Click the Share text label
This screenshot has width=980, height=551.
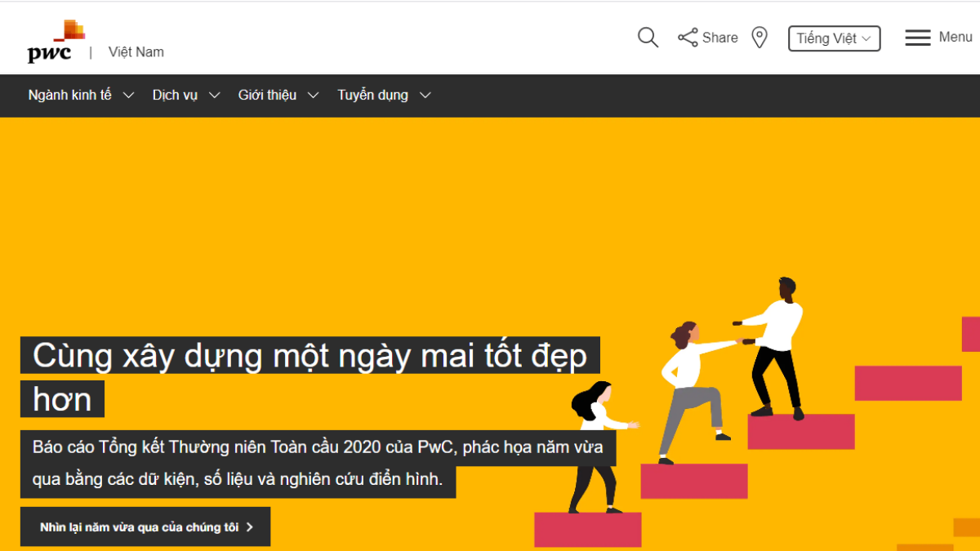coord(719,38)
